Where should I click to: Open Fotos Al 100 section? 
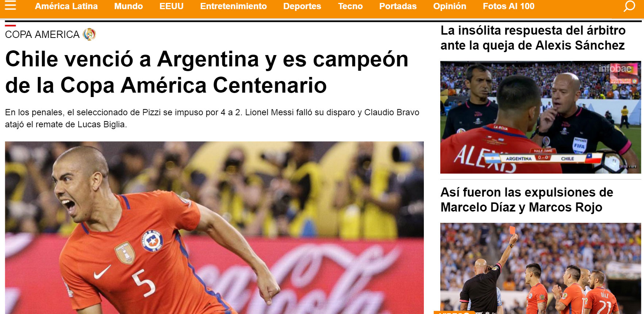pyautogui.click(x=509, y=6)
